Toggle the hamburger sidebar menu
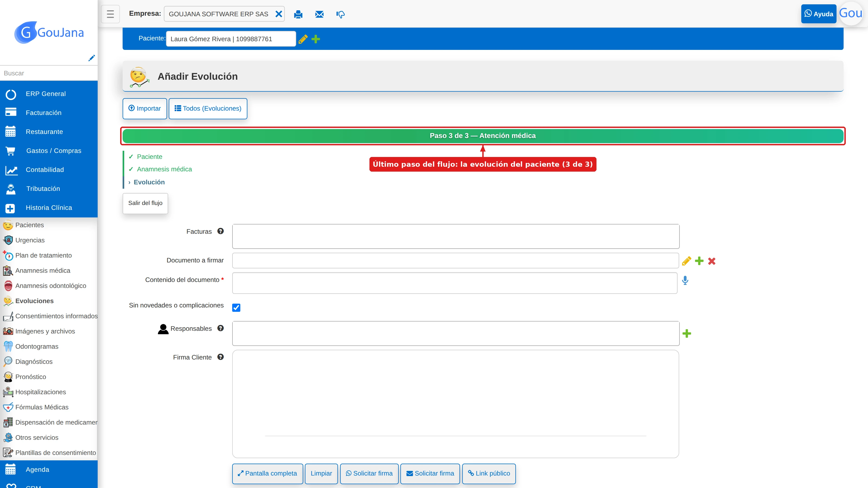 (x=110, y=14)
